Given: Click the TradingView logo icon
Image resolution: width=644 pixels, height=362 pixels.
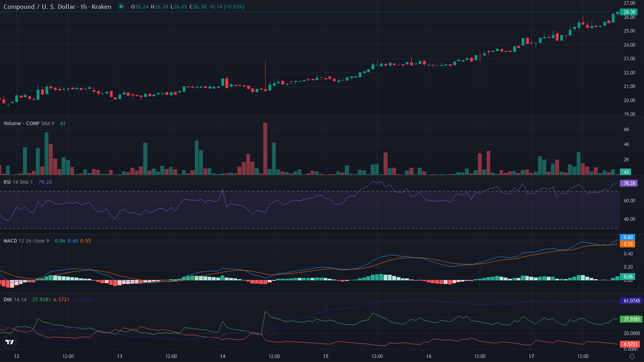Looking at the screenshot, I should 9,342.
